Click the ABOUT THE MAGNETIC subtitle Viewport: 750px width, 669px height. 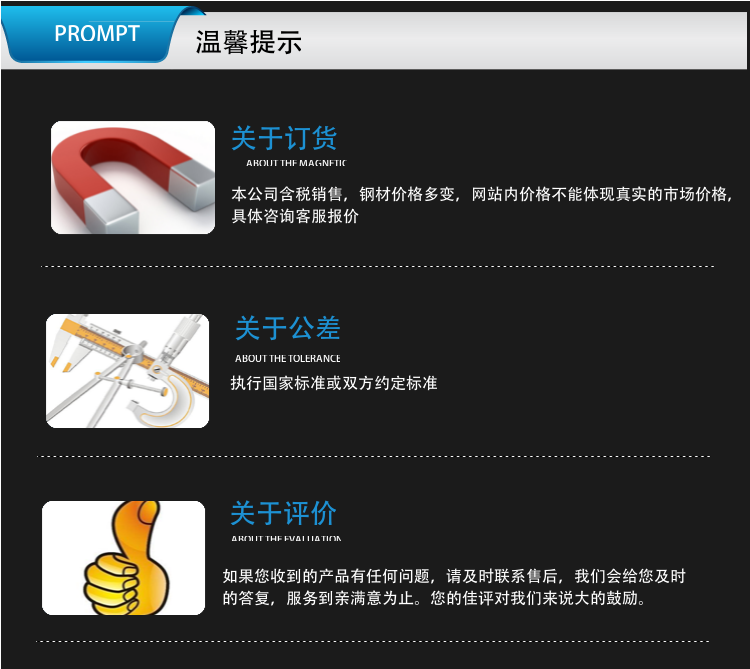(x=296, y=163)
